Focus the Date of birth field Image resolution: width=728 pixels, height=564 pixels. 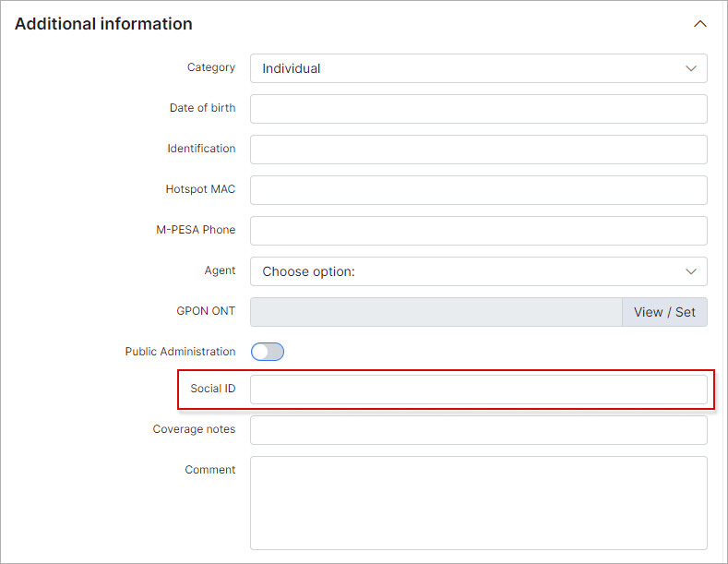point(478,109)
